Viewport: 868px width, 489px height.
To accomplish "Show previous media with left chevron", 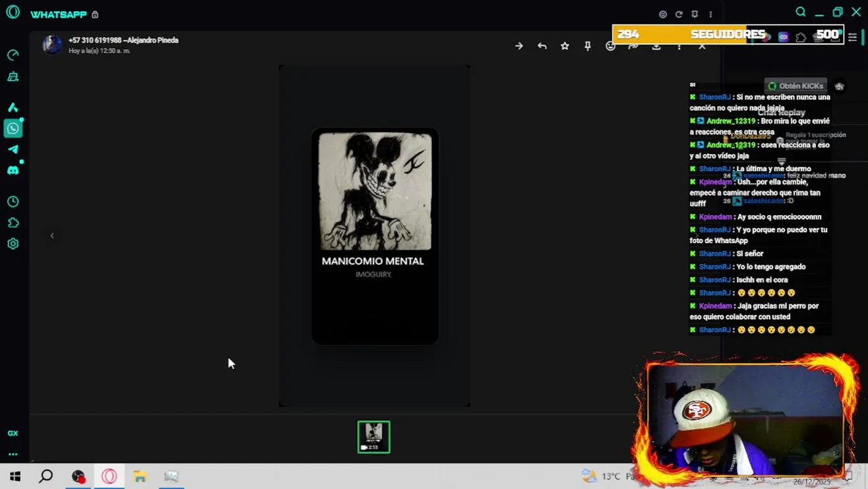I will click(52, 236).
